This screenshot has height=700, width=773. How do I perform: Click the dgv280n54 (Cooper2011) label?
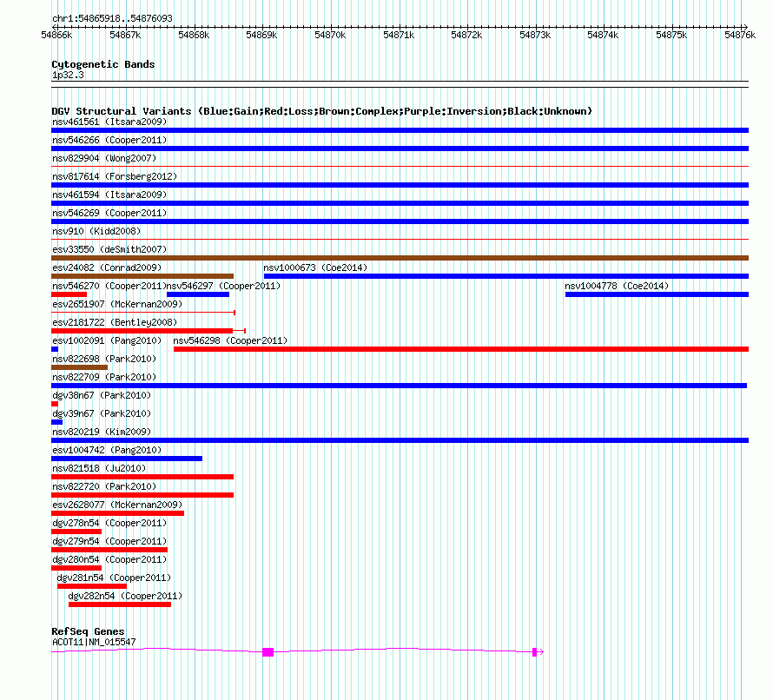coord(109,559)
